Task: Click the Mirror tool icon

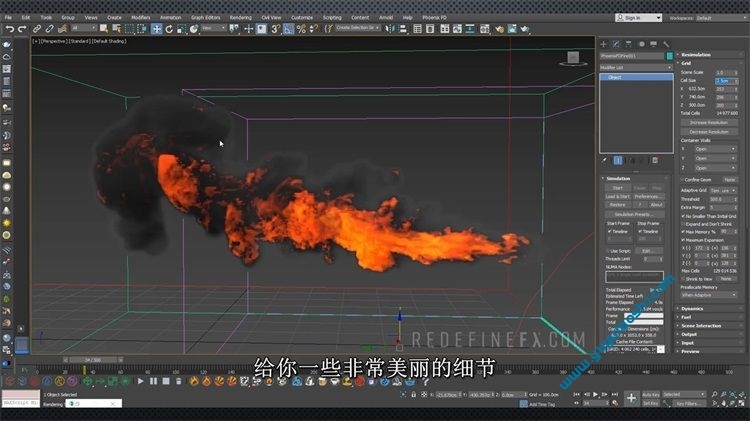Action: tap(390, 29)
